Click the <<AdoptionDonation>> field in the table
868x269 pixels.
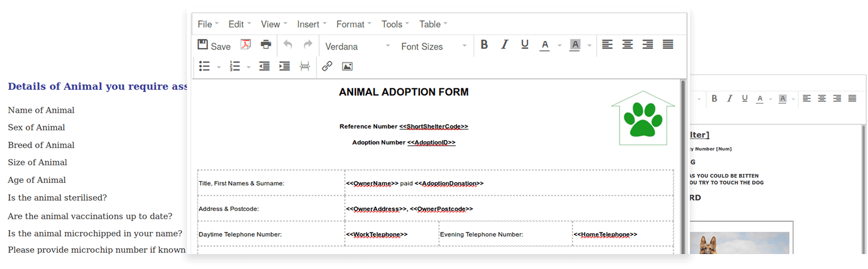(449, 184)
